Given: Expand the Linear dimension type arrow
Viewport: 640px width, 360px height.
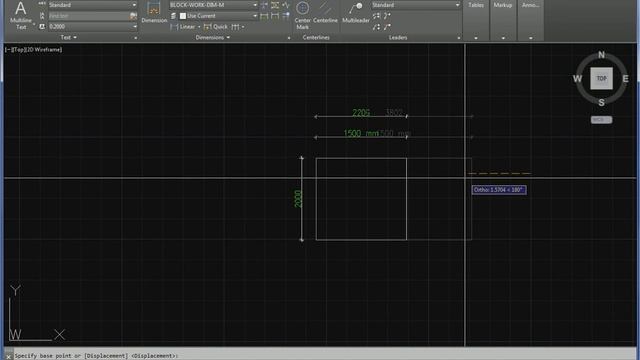Looking at the screenshot, I should [x=199, y=27].
